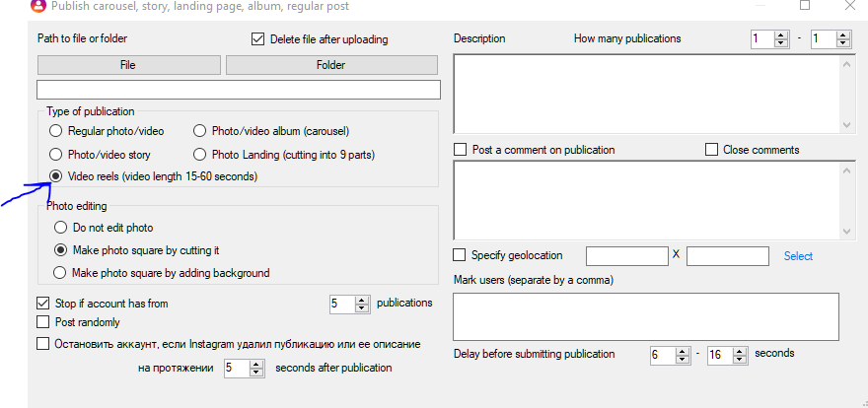Image resolution: width=868 pixels, height=408 pixels.
Task: Select Make photo square by adding background
Action: [58, 273]
